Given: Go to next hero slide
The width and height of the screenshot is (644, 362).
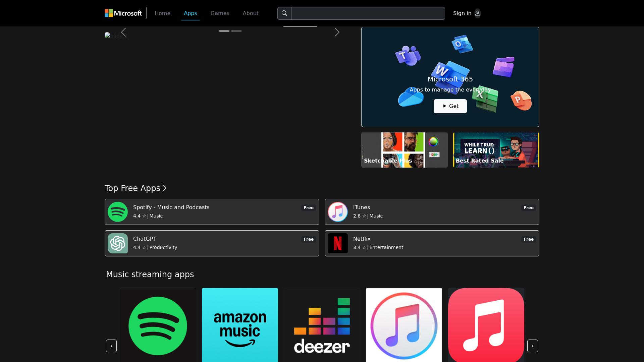Looking at the screenshot, I should pyautogui.click(x=337, y=32).
